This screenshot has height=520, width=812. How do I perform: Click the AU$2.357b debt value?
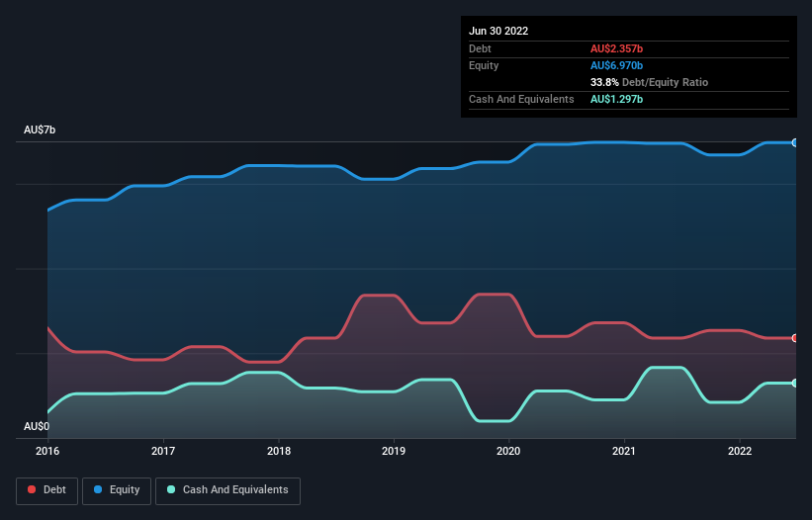[x=617, y=48]
